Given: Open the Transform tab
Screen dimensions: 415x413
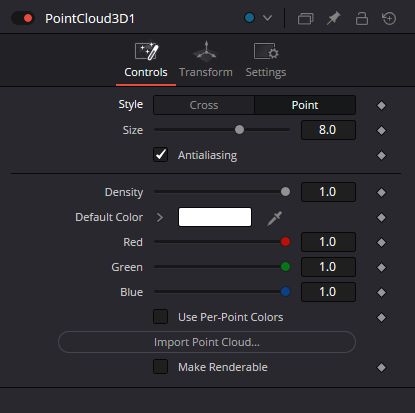Looking at the screenshot, I should (206, 60).
